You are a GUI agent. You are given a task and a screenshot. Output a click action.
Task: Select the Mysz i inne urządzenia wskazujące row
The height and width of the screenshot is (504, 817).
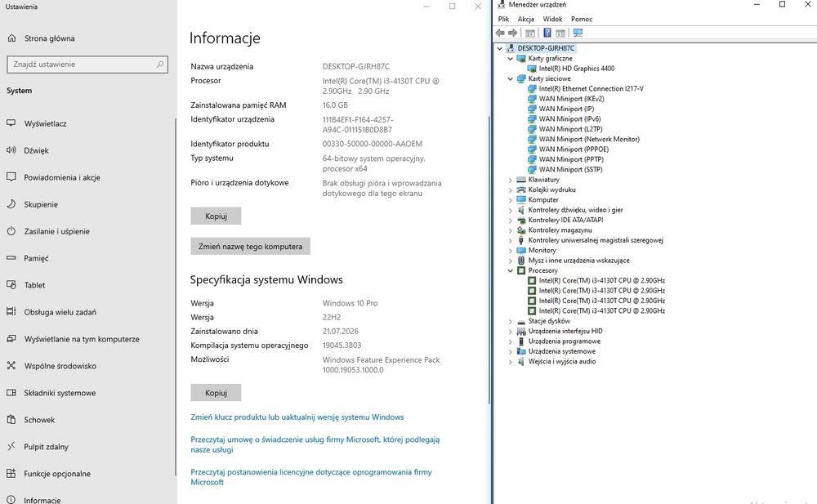578,260
